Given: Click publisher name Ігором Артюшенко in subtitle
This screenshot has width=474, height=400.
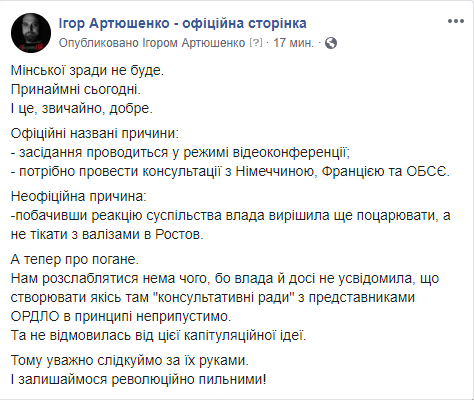Looking at the screenshot, I should point(194,43).
